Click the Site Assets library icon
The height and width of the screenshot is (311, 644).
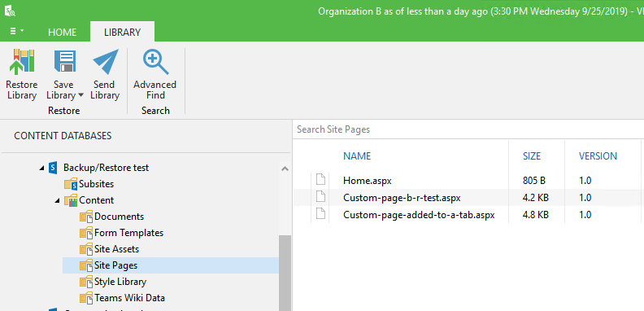[86, 249]
